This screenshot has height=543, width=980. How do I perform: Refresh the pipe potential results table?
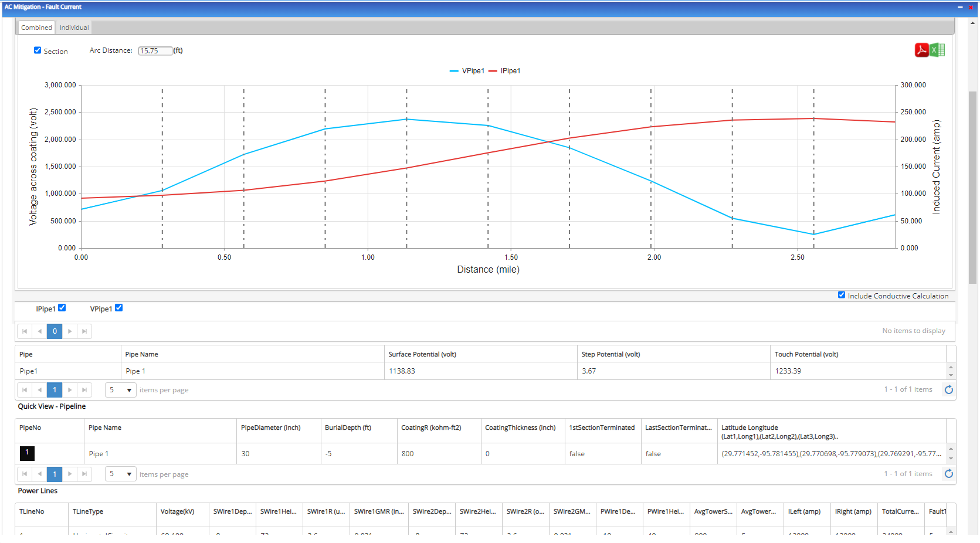click(x=948, y=389)
